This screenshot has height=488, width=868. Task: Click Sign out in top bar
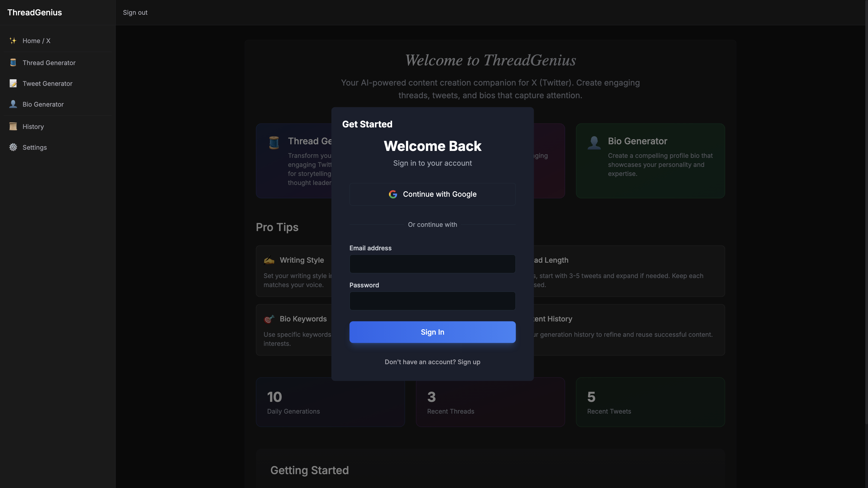(x=135, y=12)
